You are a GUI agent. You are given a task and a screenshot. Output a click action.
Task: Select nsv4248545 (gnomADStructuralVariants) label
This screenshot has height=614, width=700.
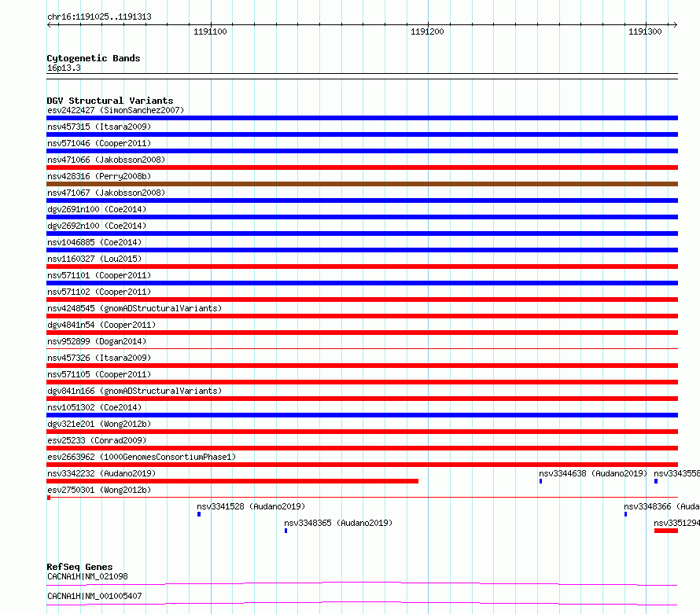[x=134, y=308]
